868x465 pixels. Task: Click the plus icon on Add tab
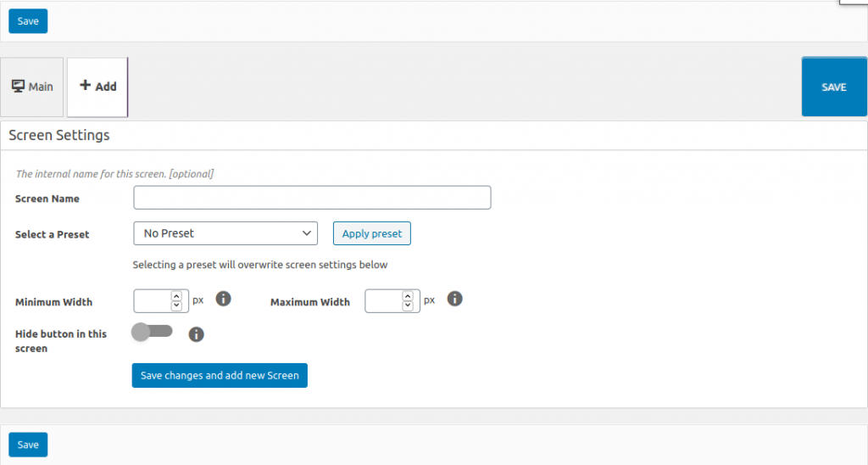(x=85, y=86)
